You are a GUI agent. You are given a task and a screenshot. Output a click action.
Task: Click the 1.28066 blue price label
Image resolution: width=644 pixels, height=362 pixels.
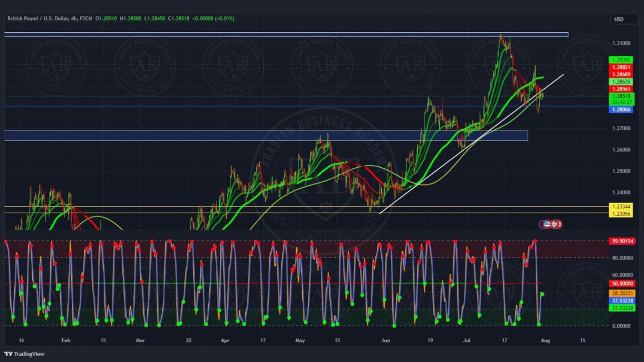click(621, 109)
